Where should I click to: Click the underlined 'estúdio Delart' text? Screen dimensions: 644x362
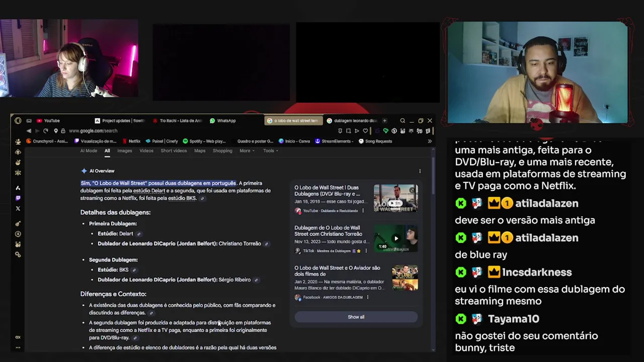(x=149, y=191)
